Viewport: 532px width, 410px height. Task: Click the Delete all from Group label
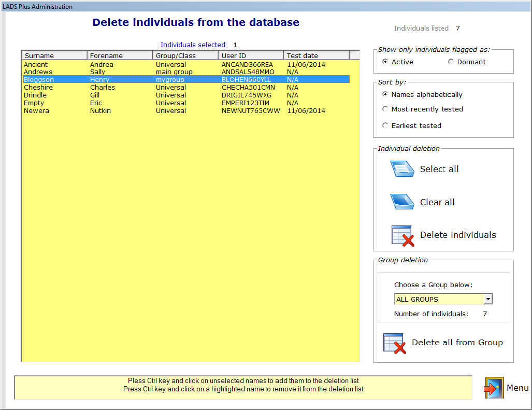457,343
